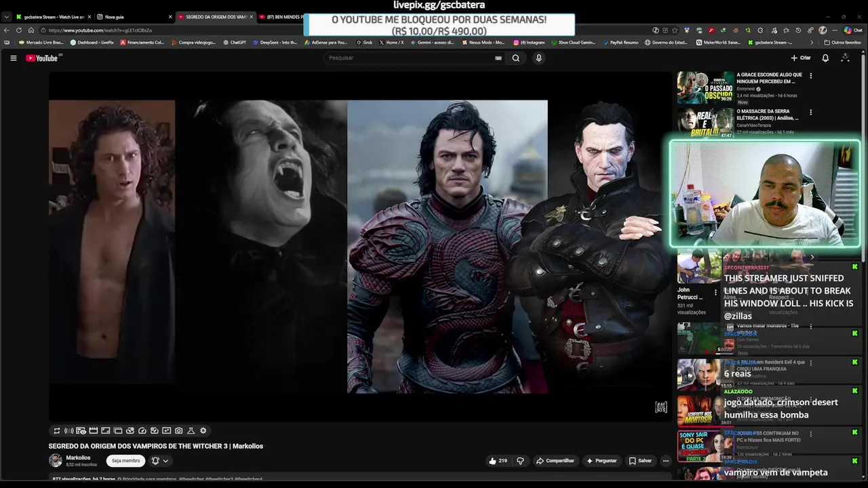Dislike the video with thumbs down
Image resolution: width=868 pixels, height=488 pixels.
click(x=520, y=461)
